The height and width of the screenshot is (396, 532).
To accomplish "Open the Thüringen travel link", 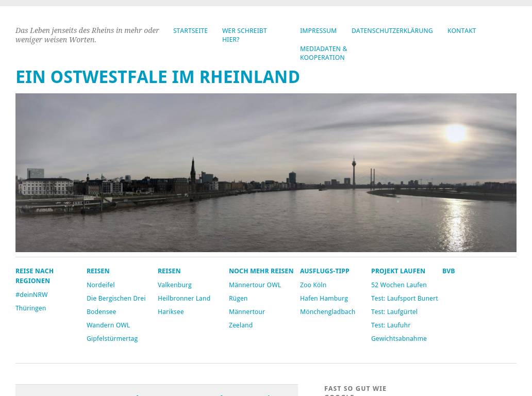I will coord(30,308).
